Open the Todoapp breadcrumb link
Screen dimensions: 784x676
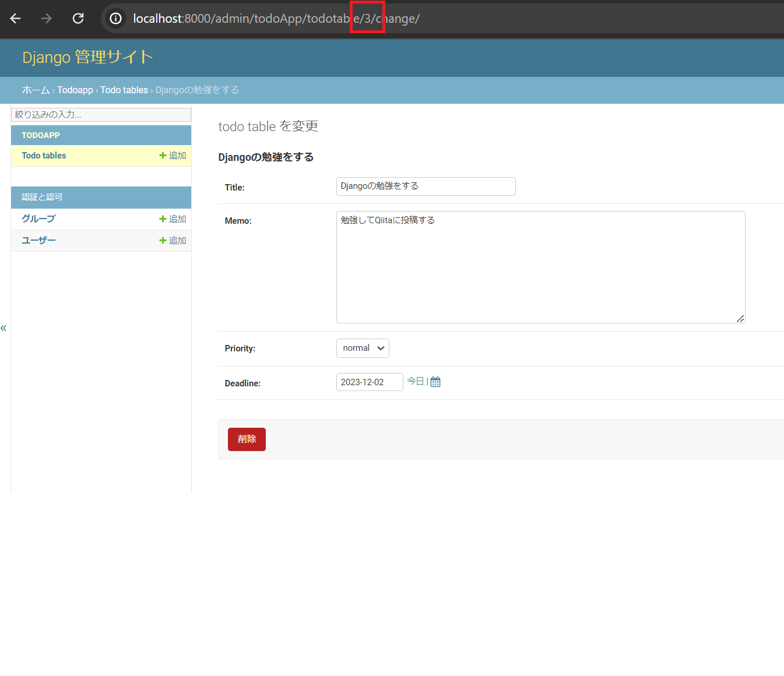tap(75, 90)
